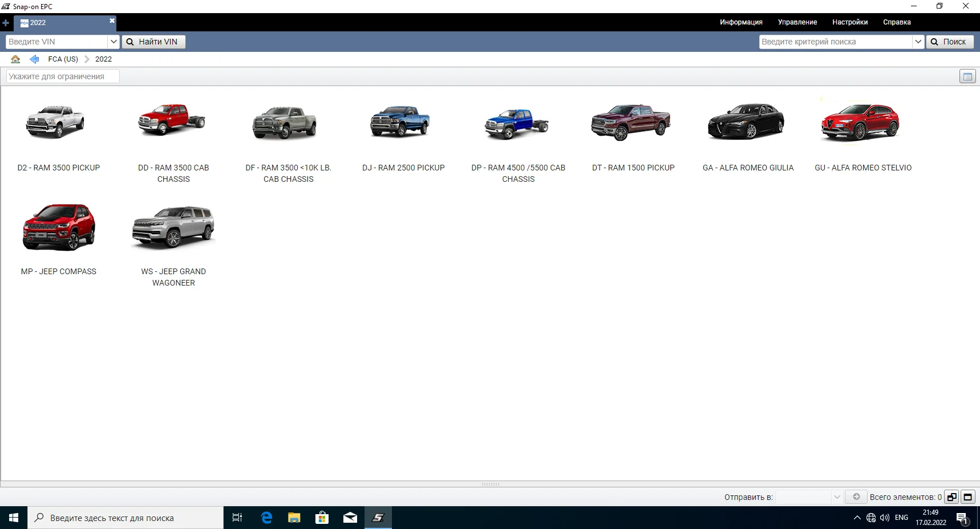Click the blue back arrow icon
This screenshot has height=529, width=980.
34,59
